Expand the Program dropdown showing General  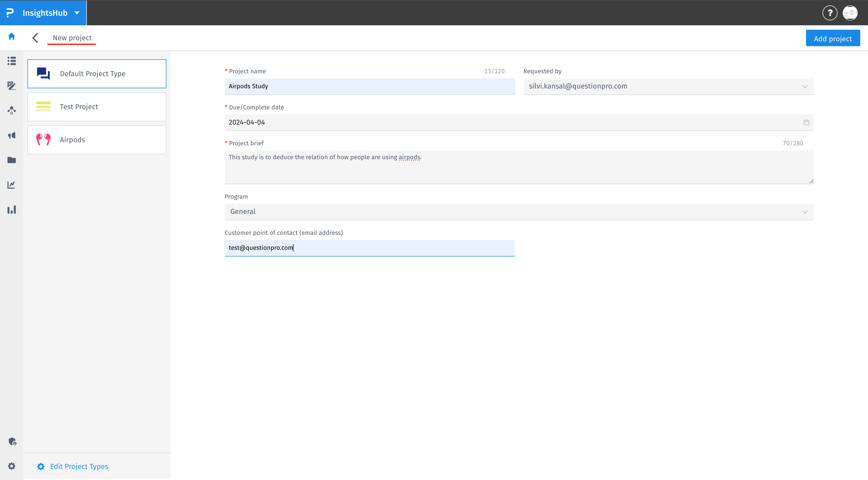point(805,212)
